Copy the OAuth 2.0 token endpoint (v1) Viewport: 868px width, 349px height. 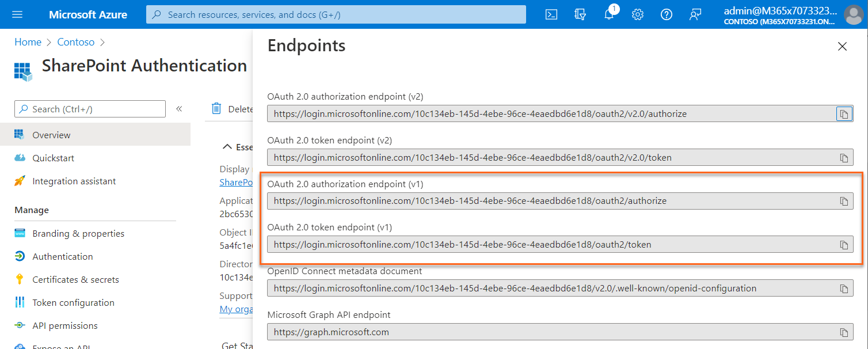click(844, 244)
